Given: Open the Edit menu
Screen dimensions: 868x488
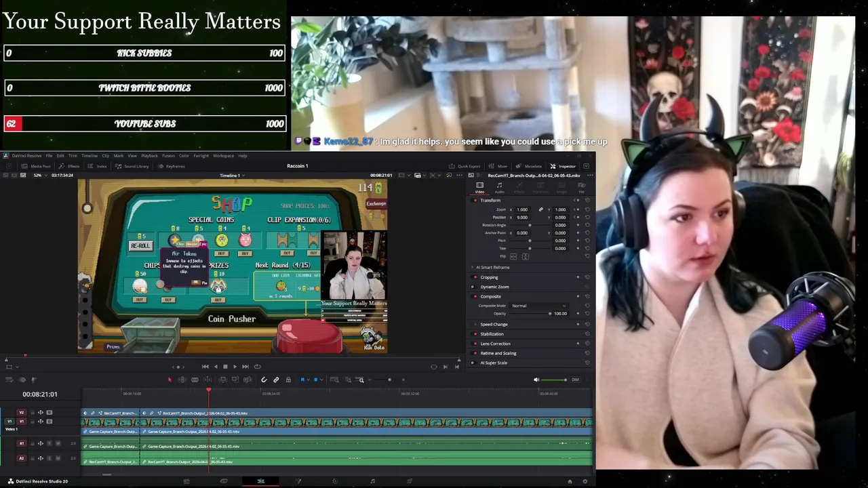Looking at the screenshot, I should click(x=60, y=156).
